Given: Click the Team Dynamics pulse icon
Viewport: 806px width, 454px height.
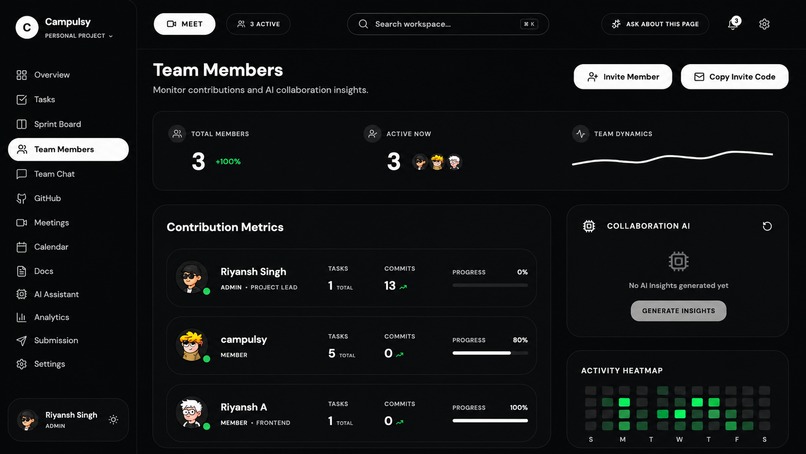Looking at the screenshot, I should [580, 134].
